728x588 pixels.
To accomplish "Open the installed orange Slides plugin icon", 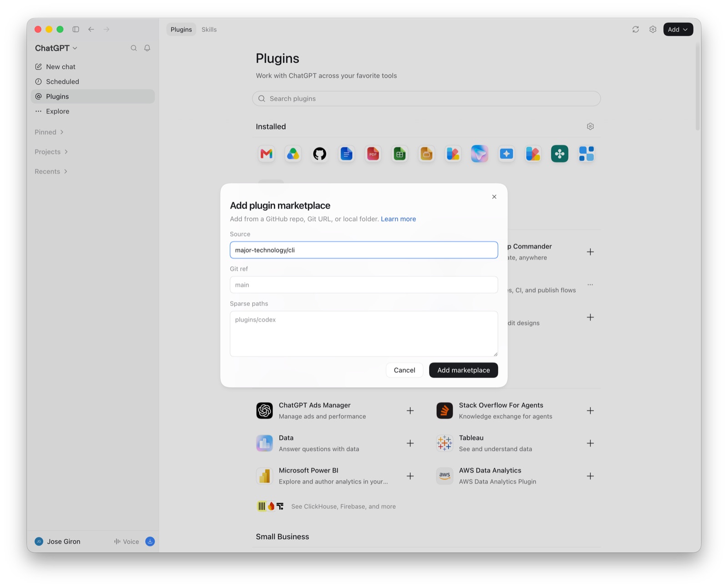I will tap(426, 154).
